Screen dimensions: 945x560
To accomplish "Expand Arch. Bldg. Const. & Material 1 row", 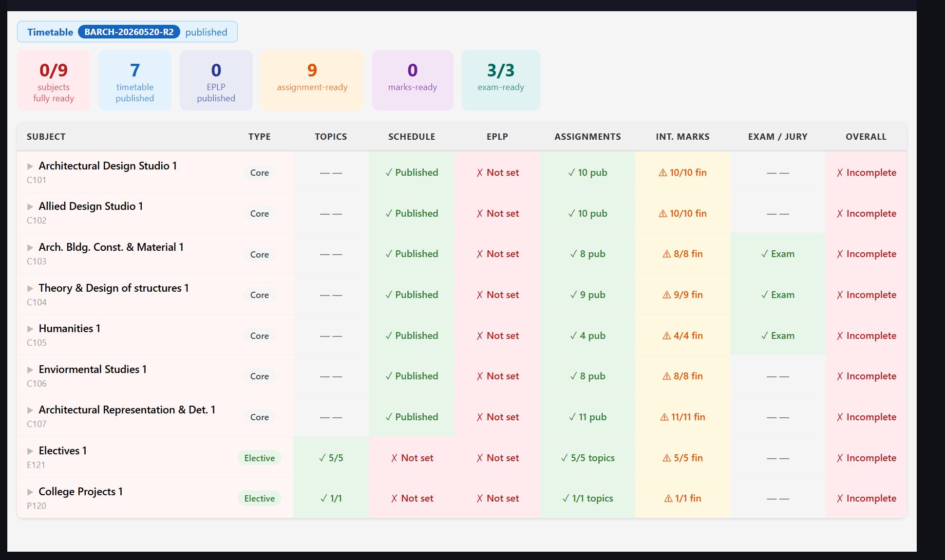I will pyautogui.click(x=30, y=248).
